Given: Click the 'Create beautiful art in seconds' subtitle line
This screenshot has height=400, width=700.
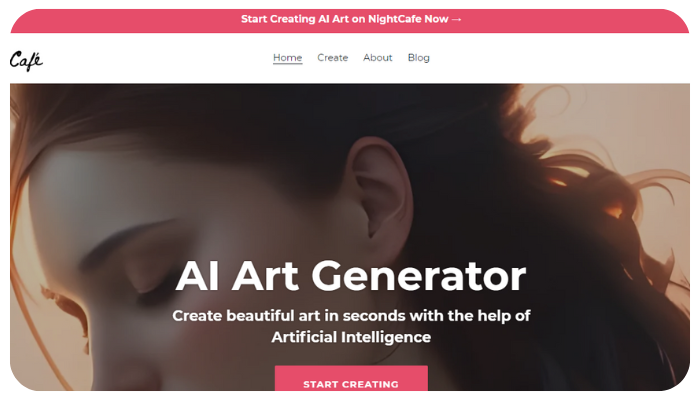Looking at the screenshot, I should [x=351, y=316].
